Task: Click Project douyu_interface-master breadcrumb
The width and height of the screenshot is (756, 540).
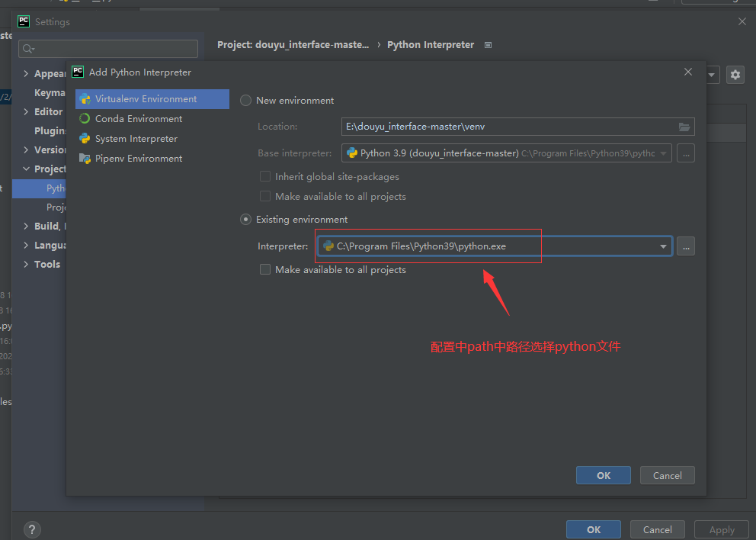Action: click(293, 45)
